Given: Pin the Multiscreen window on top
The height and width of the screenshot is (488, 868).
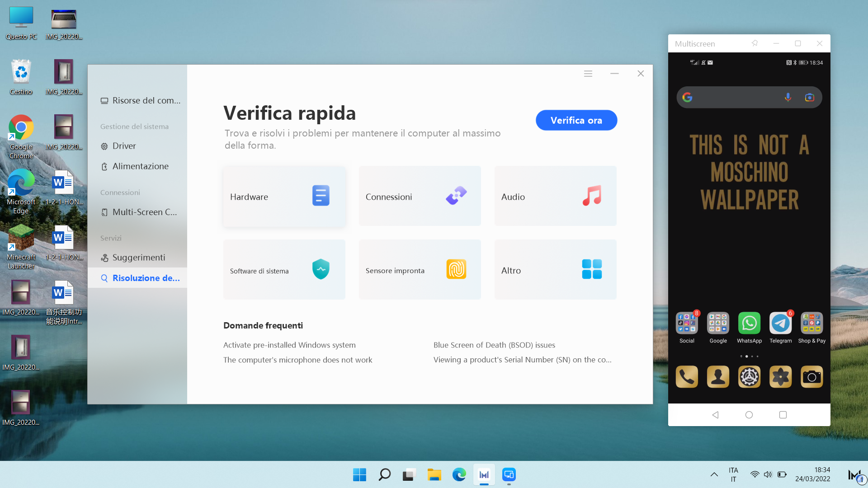Looking at the screenshot, I should [754, 43].
